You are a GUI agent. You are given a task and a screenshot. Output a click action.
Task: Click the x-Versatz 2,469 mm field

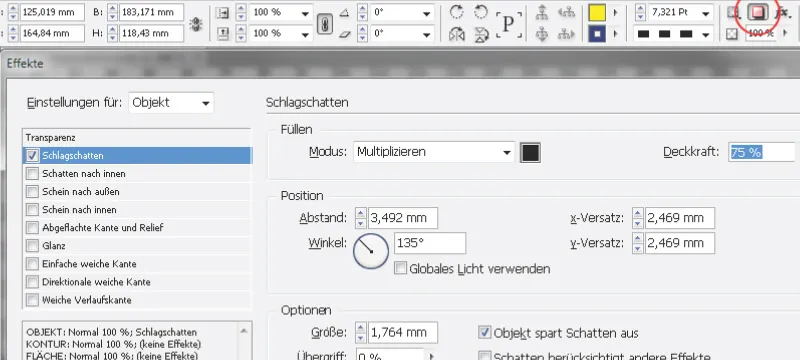[x=680, y=218]
